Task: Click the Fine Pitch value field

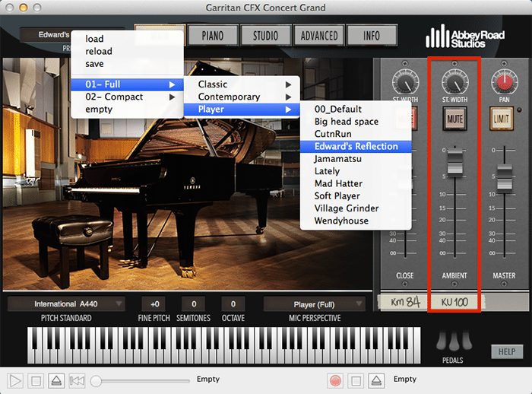Action: tap(155, 304)
